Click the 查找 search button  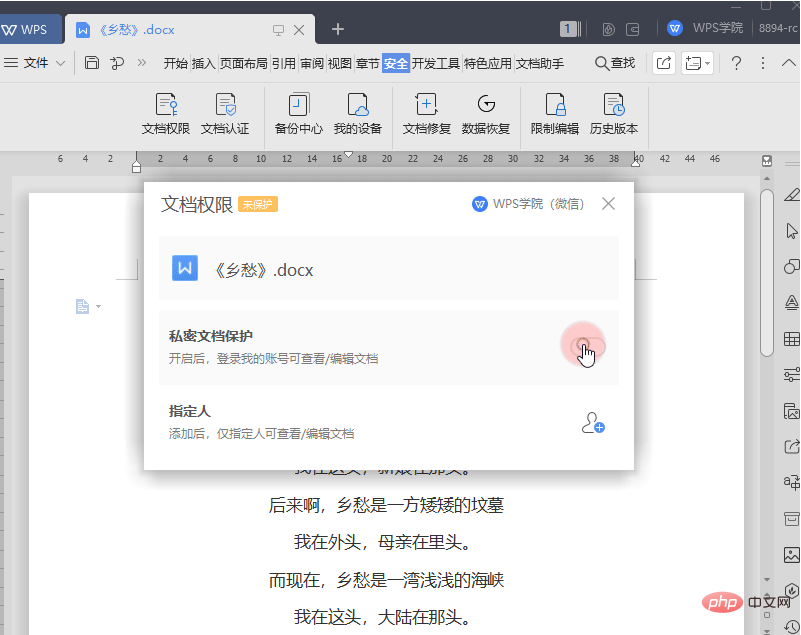point(615,63)
